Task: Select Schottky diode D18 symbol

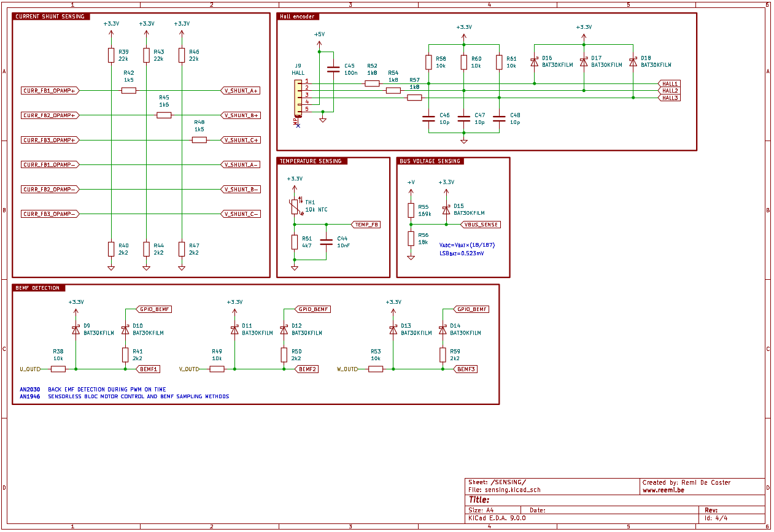Action: [633, 62]
